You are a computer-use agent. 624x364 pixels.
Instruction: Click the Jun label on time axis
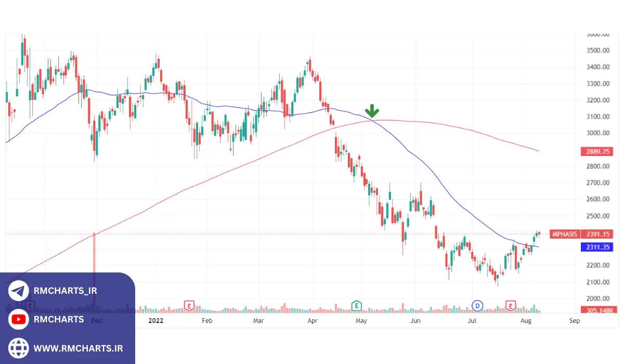(415, 321)
